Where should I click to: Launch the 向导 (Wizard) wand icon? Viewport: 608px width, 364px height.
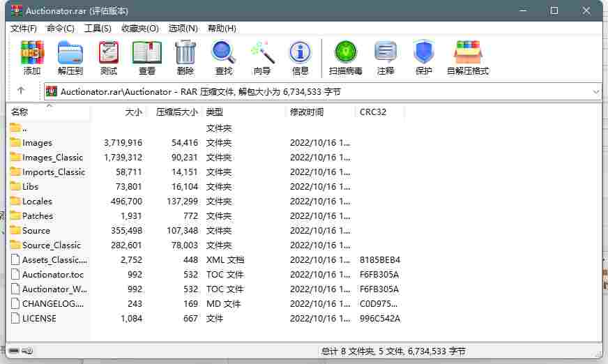click(x=262, y=53)
